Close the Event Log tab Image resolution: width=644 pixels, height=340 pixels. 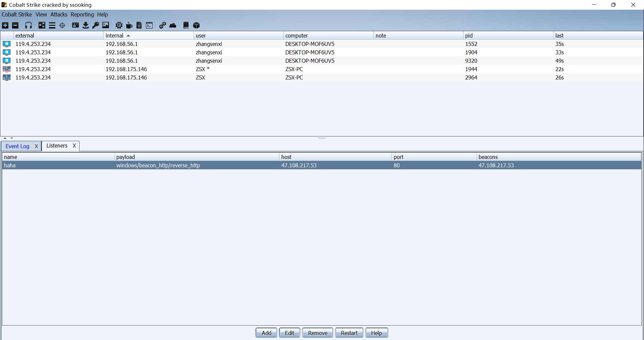(36, 146)
